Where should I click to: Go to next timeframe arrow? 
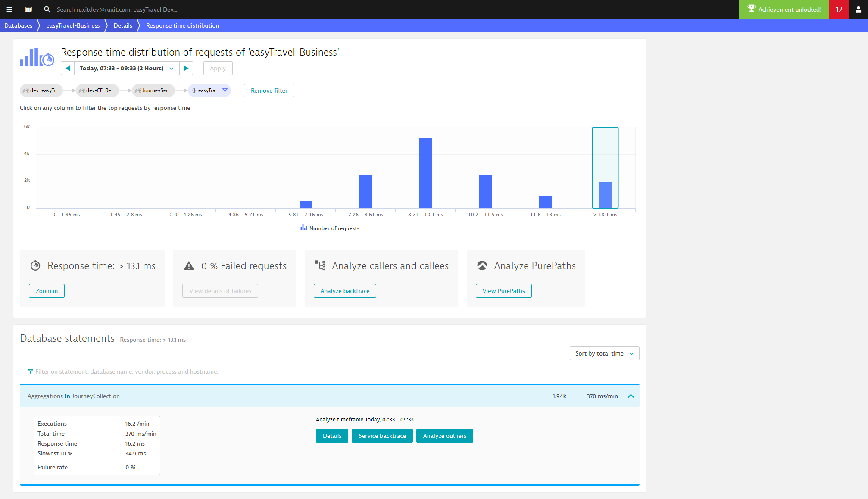point(186,68)
